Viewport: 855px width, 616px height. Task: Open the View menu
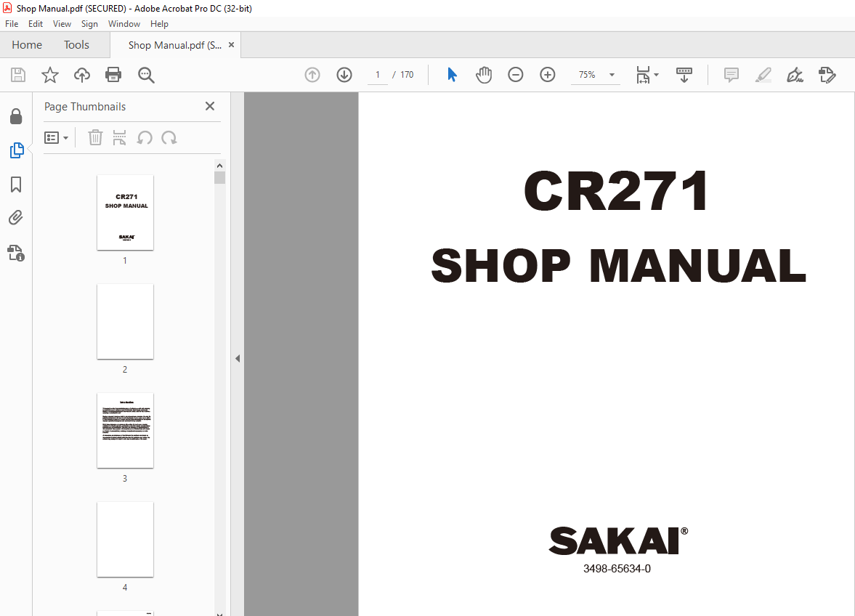pyautogui.click(x=62, y=24)
